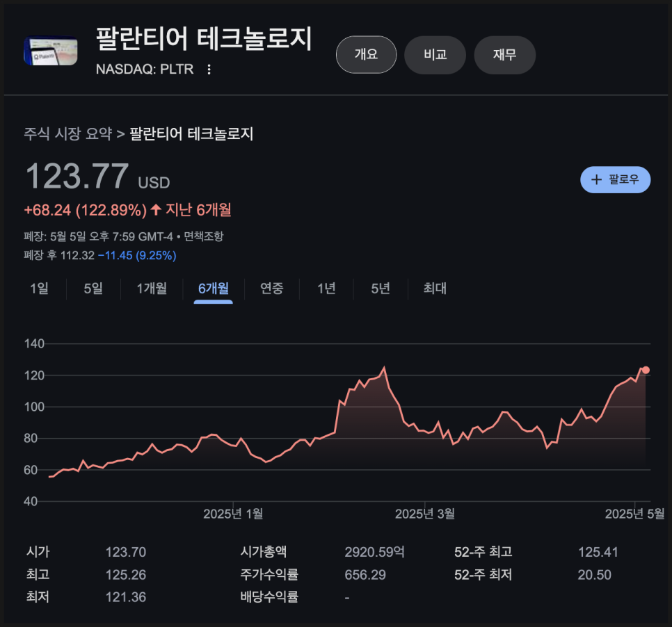Switch chart to 연중 range
Image resolution: width=672 pixels, height=627 pixels.
coord(272,288)
